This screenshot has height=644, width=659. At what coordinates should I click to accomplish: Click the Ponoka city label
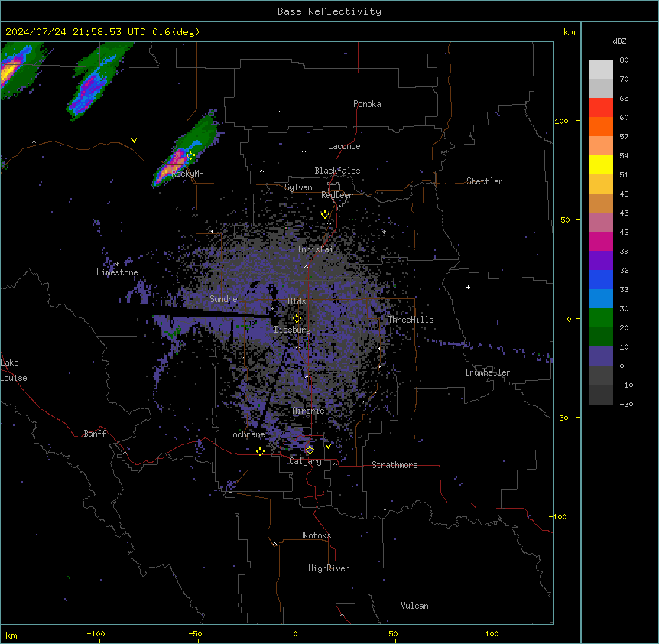coord(367,104)
